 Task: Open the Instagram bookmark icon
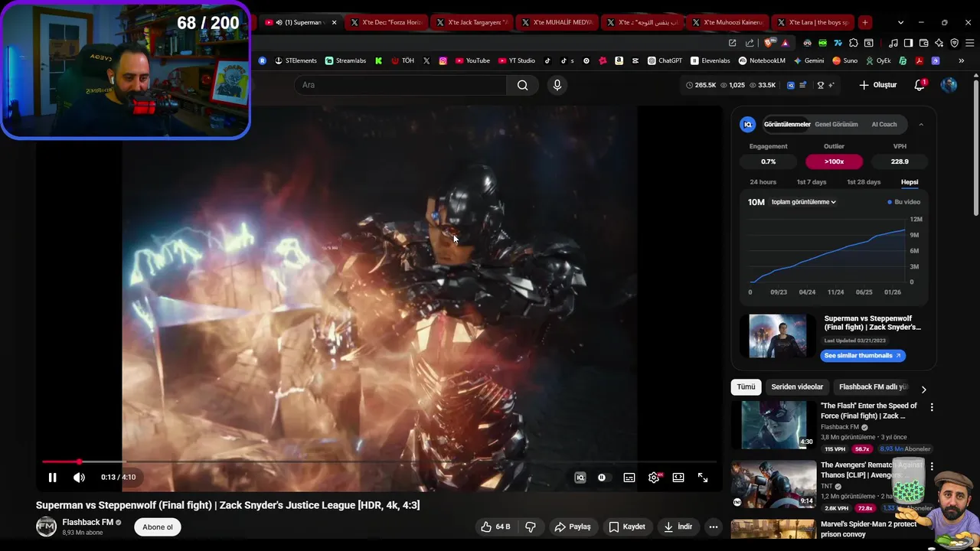click(443, 60)
